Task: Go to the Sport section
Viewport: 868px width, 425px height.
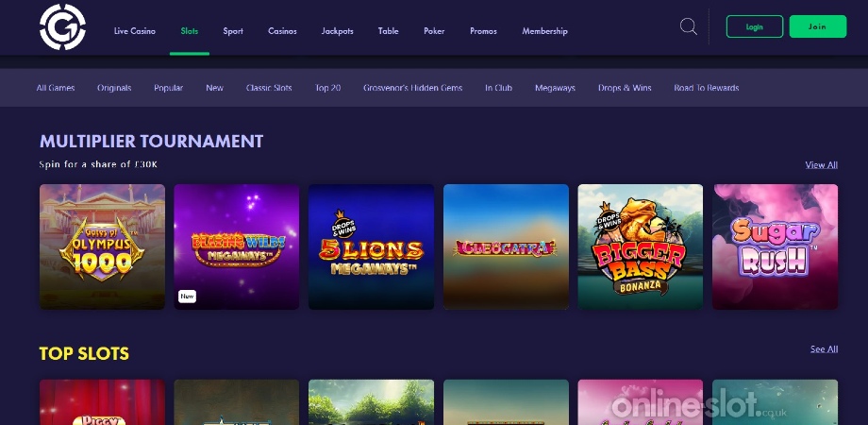Action: [x=233, y=31]
